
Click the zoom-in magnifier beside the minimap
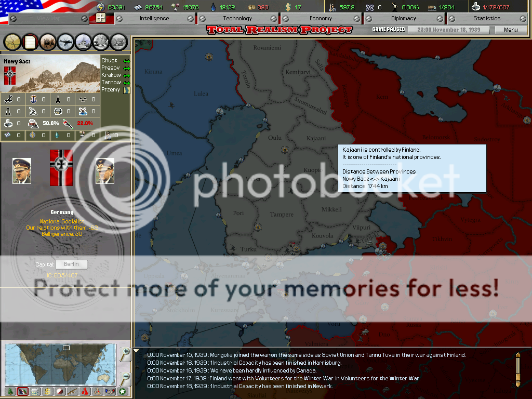125,354
